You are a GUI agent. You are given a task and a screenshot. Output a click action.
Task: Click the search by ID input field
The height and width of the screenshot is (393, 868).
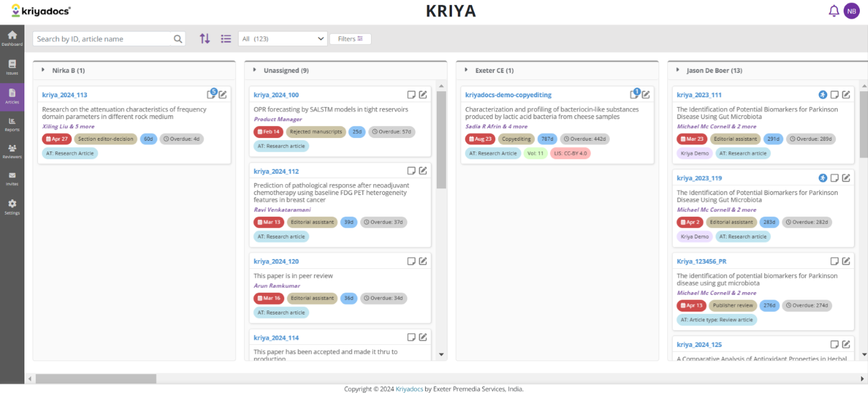tap(103, 39)
